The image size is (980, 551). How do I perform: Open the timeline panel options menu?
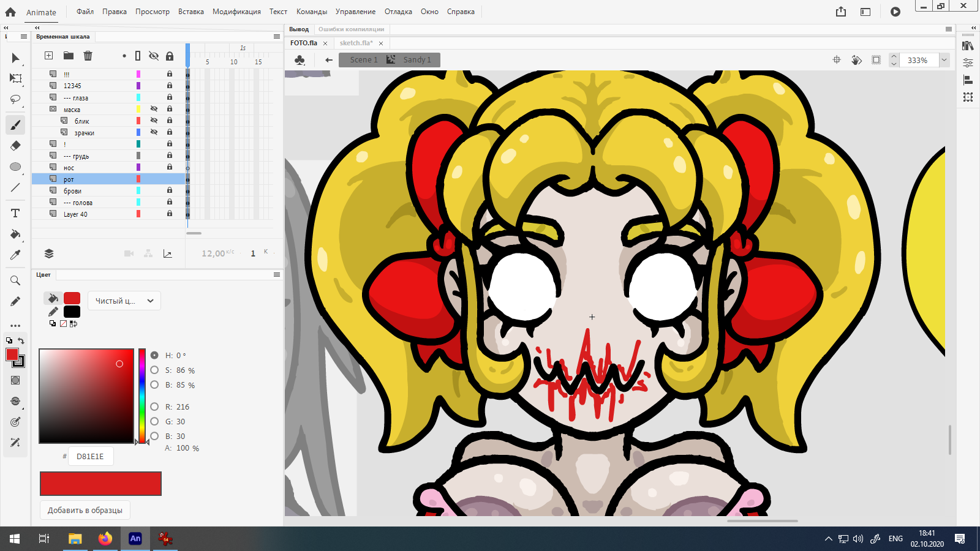277,37
